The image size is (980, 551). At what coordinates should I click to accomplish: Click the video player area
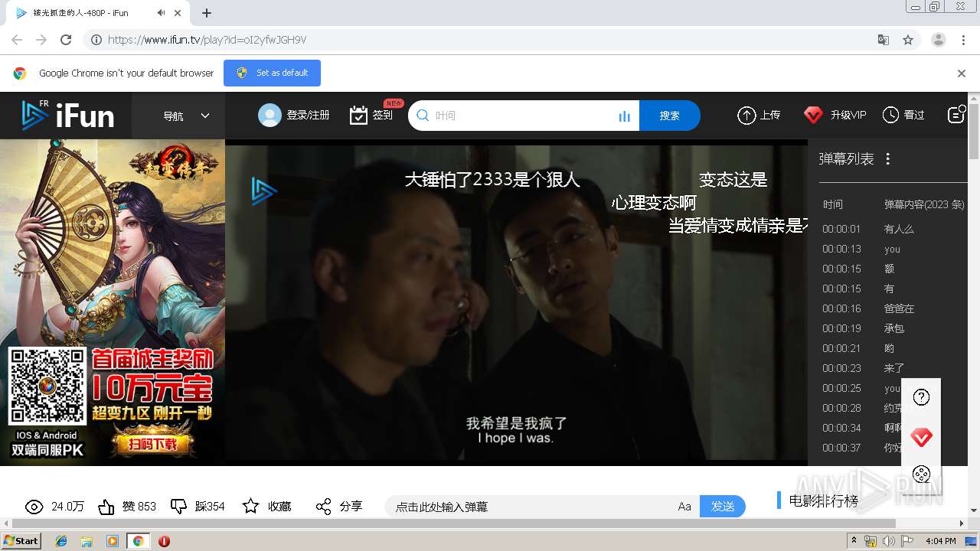tap(516, 302)
